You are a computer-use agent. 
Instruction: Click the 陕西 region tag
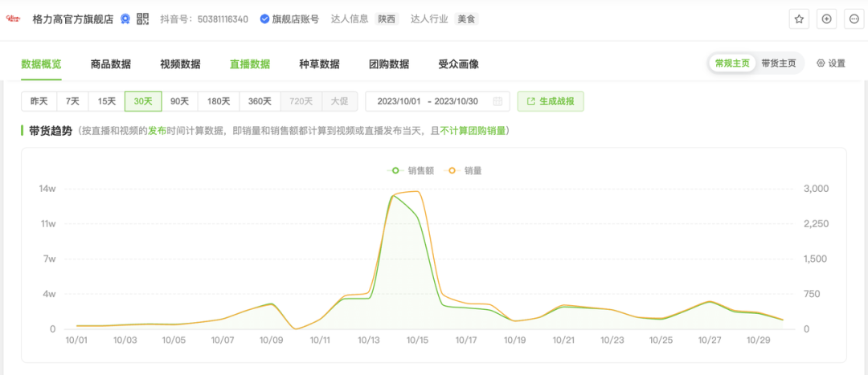387,18
